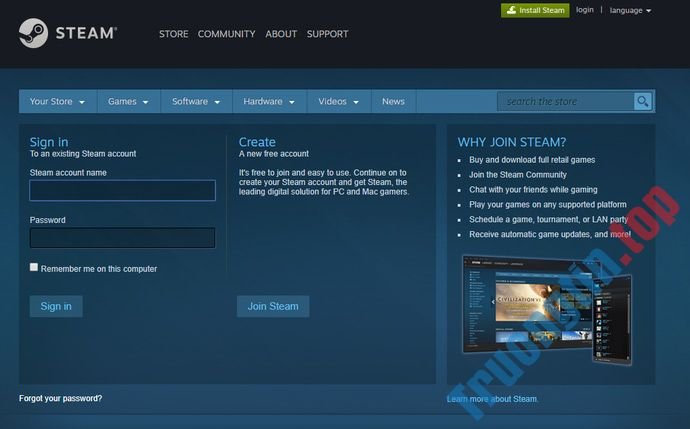
Task: Open the STORE menu
Action: [x=173, y=34]
